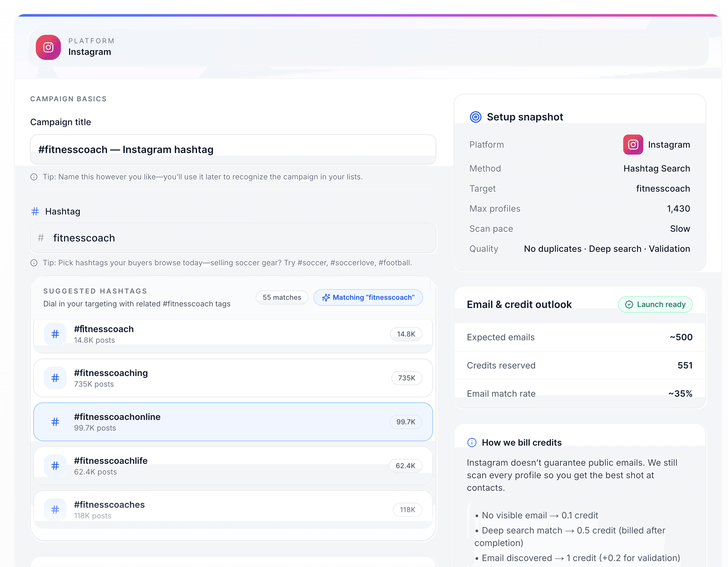
Task: Click the checkmark icon inside Launch ready badge
Action: point(629,304)
